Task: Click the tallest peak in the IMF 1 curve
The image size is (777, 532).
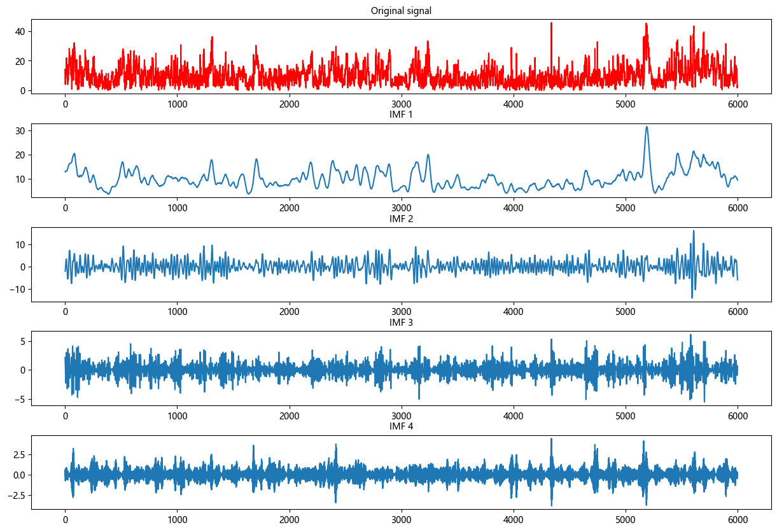Action: (x=647, y=127)
